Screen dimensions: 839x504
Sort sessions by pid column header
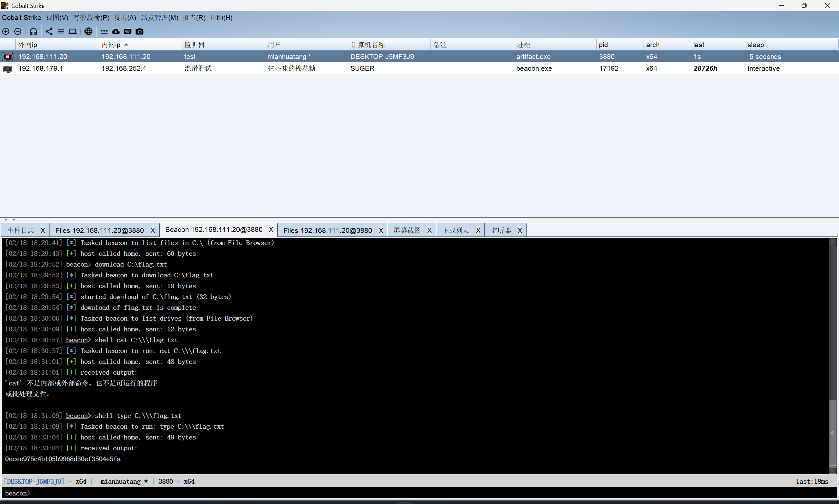[x=603, y=45]
